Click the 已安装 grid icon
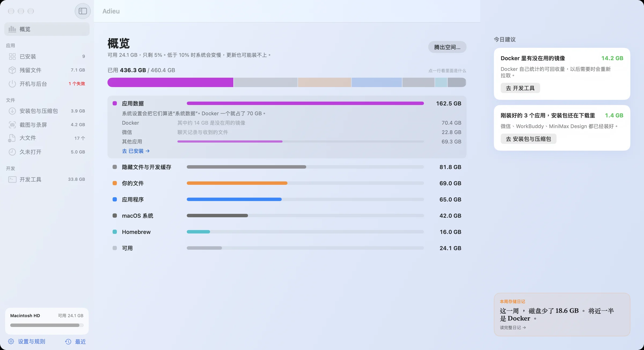Image resolution: width=644 pixels, height=350 pixels. [x=12, y=56]
